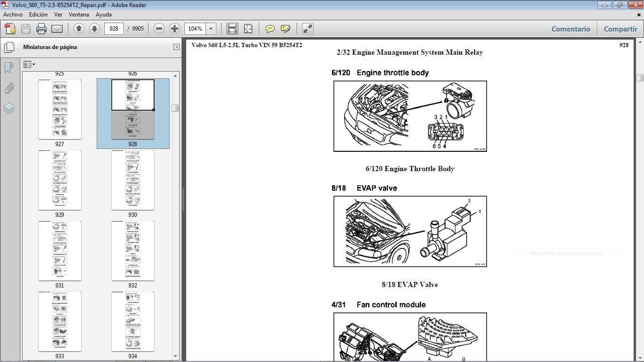Screen dimensions: 644x362
Task: Open the Archivo menu
Action: (13, 15)
